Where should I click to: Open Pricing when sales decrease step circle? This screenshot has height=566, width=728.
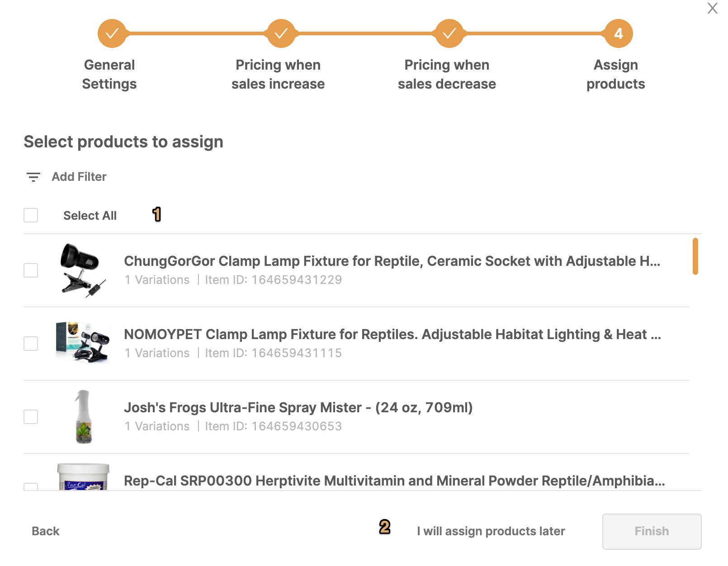[x=449, y=33]
